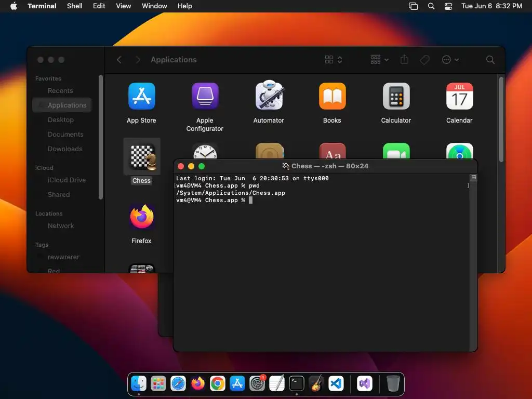The width and height of the screenshot is (532, 399).
Task: Select the Calculator app icon
Action: click(396, 96)
